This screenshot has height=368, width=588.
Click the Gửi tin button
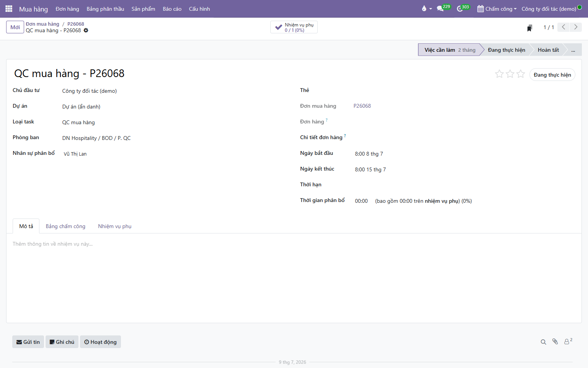coord(28,342)
